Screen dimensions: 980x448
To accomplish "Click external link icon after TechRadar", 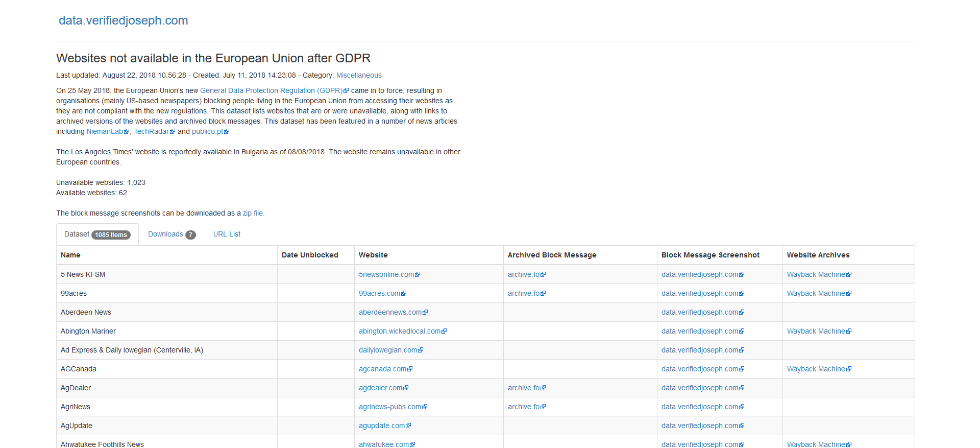I will pos(173,132).
